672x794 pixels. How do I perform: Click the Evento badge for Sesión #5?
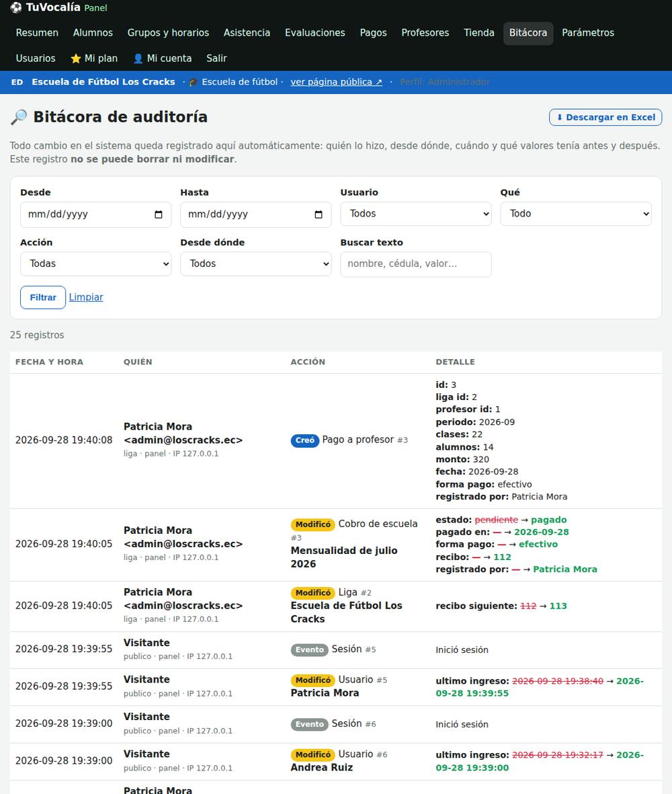click(x=309, y=649)
